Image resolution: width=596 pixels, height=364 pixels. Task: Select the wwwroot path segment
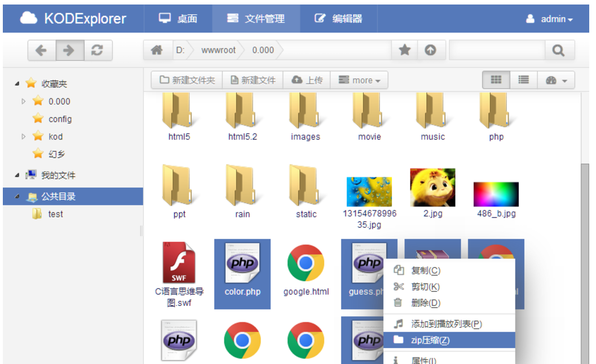coord(219,50)
